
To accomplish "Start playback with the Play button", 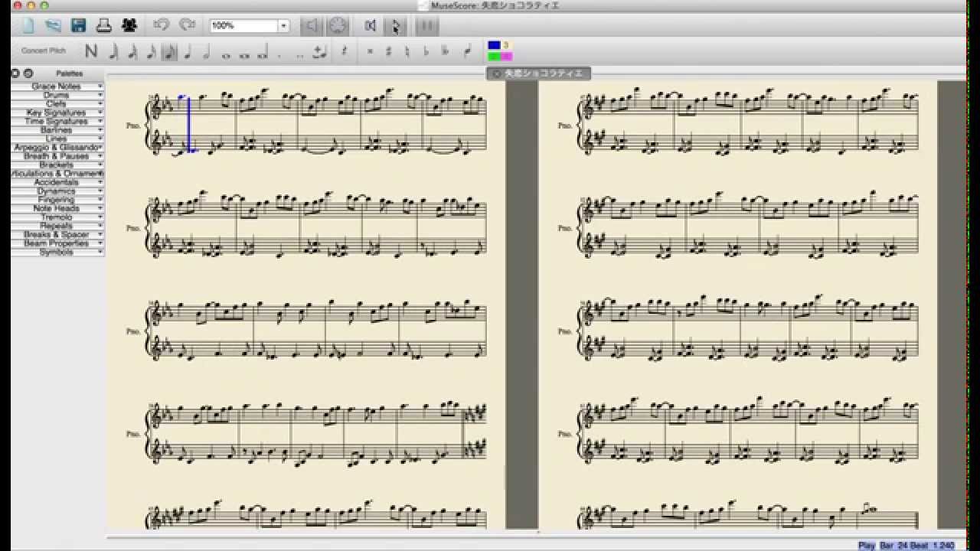I will pyautogui.click(x=396, y=27).
